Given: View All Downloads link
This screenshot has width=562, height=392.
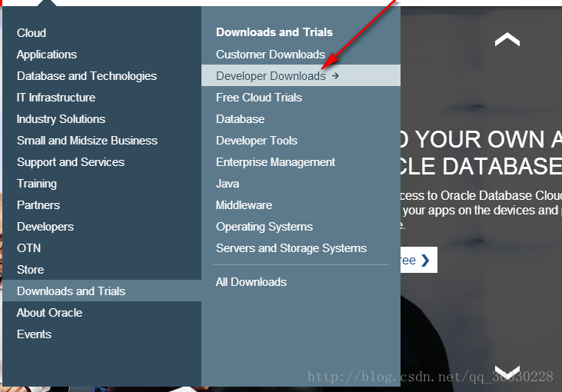Looking at the screenshot, I should [251, 282].
